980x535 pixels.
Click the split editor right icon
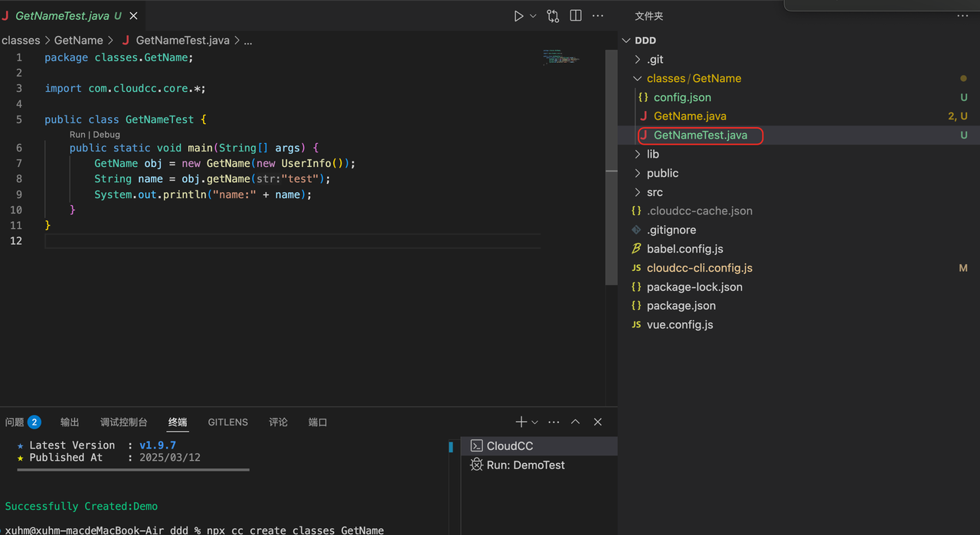[x=576, y=16]
